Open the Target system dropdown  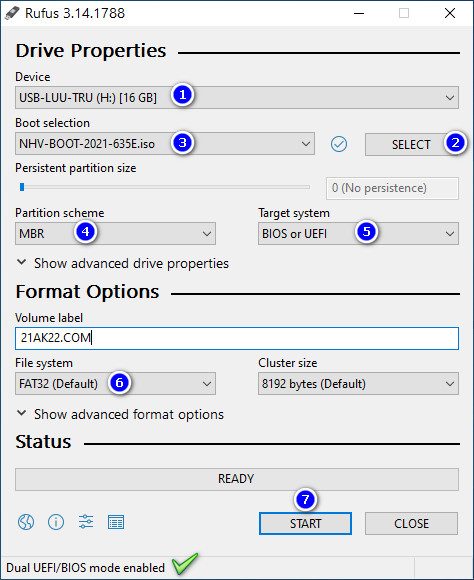click(x=358, y=233)
